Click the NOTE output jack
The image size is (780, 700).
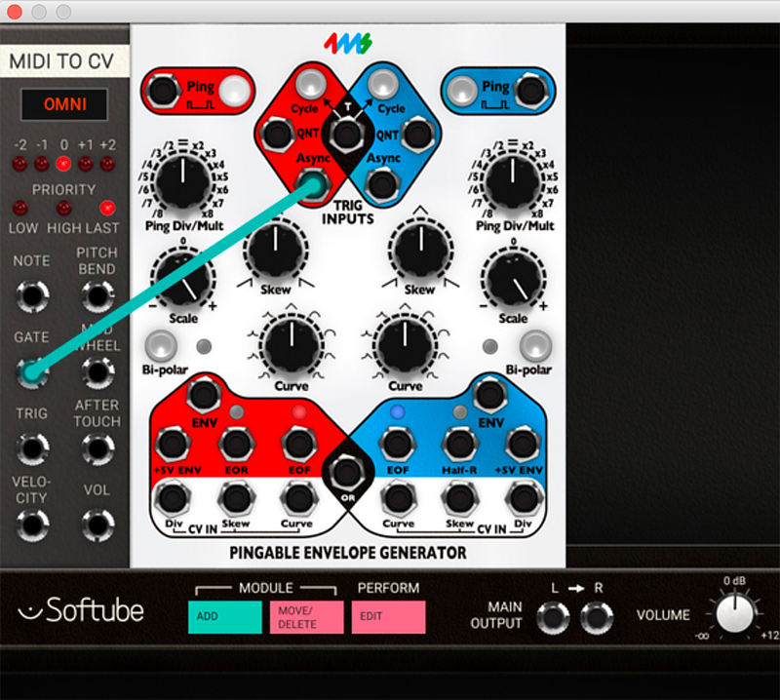click(32, 294)
